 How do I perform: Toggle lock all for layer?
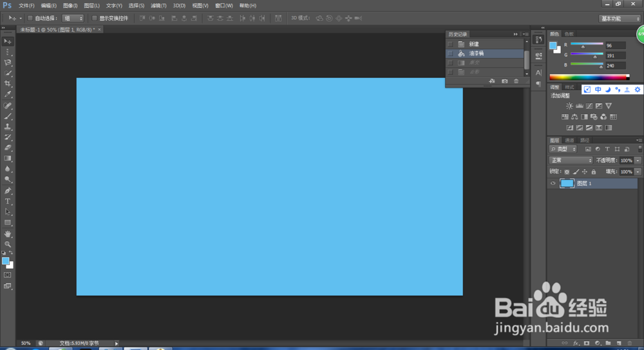tap(594, 172)
